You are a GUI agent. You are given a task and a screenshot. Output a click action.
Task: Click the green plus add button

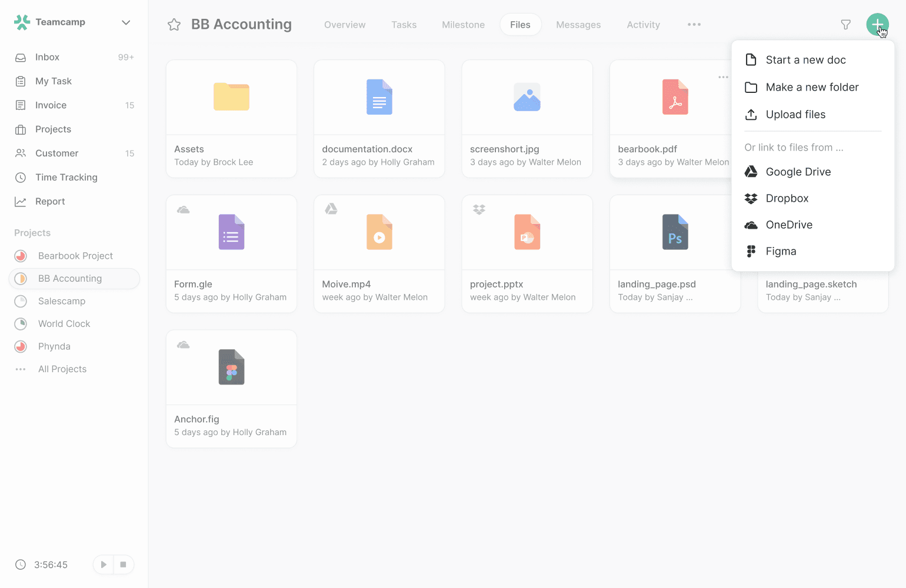[x=877, y=24]
